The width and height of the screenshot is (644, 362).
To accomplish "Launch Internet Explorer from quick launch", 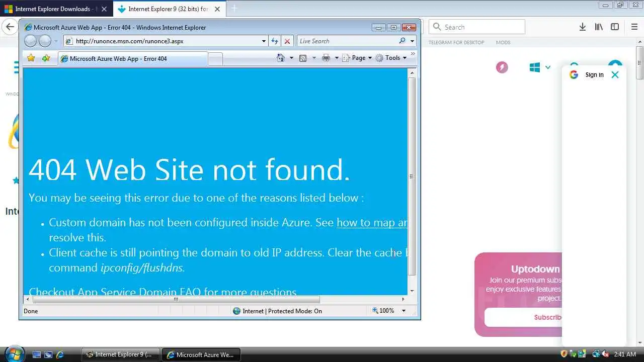I will tap(60, 354).
